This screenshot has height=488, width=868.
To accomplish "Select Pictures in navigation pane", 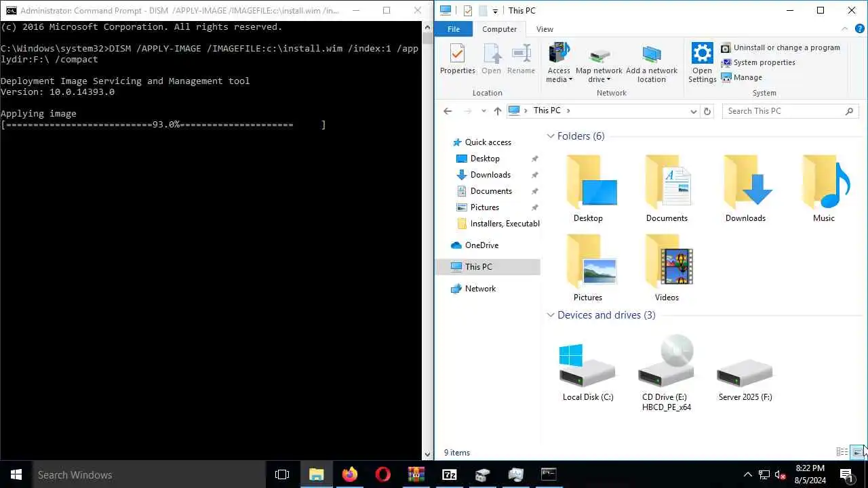I will pos(485,207).
